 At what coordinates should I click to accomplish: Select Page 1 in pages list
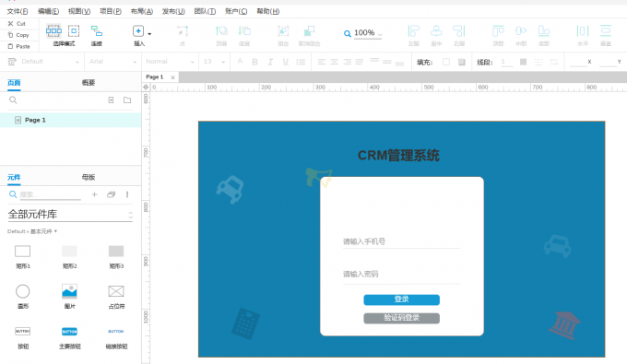71,120
